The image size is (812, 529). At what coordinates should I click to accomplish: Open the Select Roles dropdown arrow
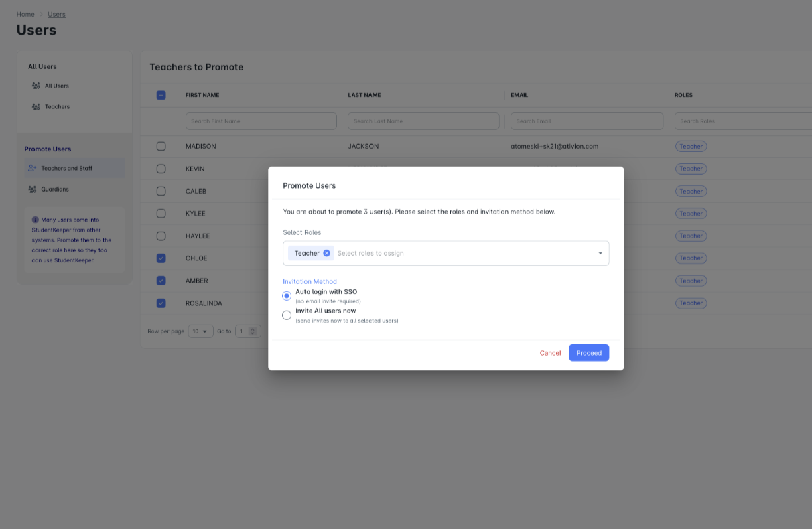point(600,253)
